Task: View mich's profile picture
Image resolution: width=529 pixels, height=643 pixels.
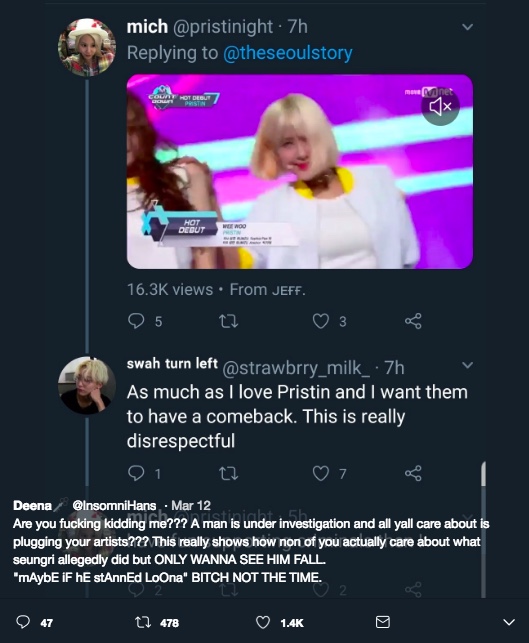Action: tap(87, 47)
